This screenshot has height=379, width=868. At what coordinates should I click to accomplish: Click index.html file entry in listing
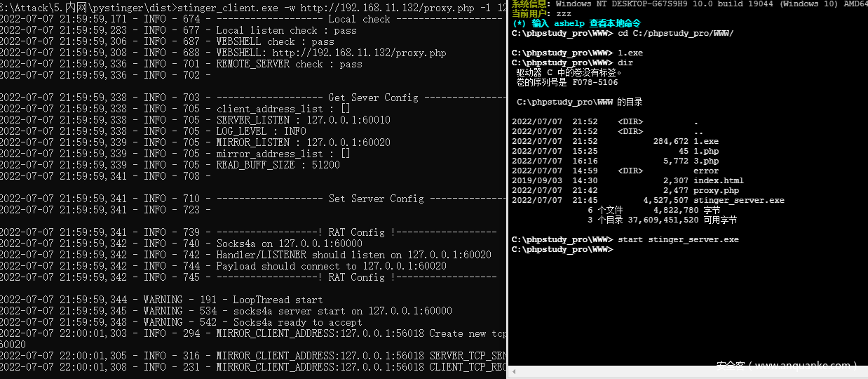pos(718,180)
